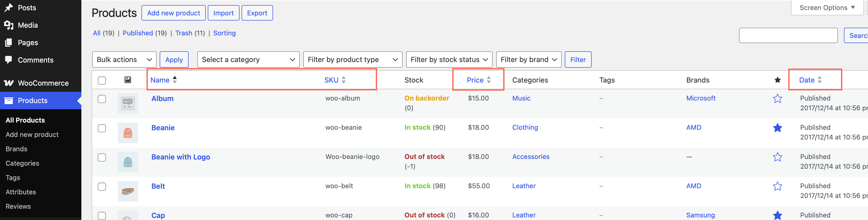Sort by the image column header icon
868x220 pixels.
point(128,80)
